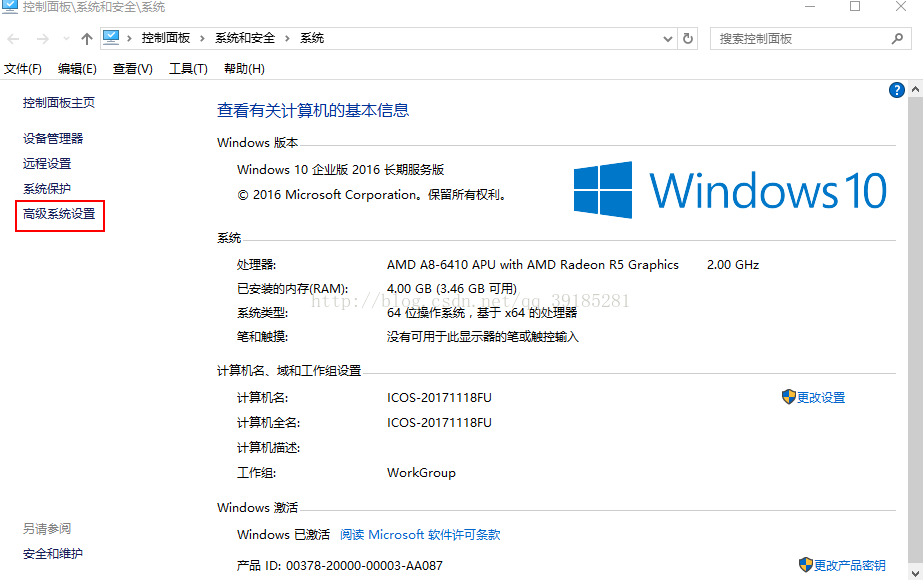Open 查看(V) menu
This screenshot has width=923, height=580.
(132, 69)
